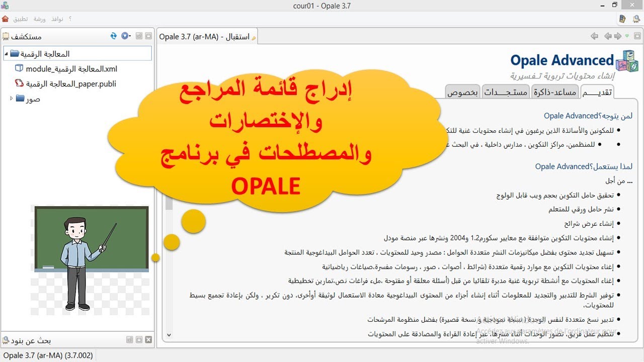The image size is (644, 362).
Task: Open the ورشة menu
Action: pos(40,19)
